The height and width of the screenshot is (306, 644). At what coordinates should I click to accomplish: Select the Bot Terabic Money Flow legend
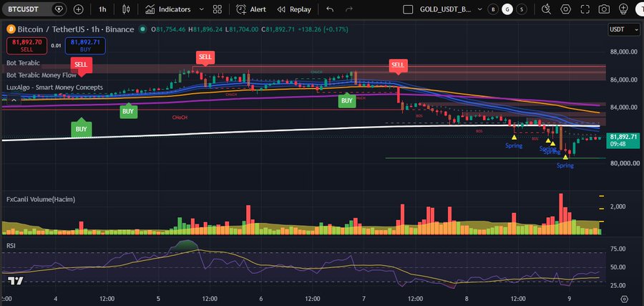point(42,75)
